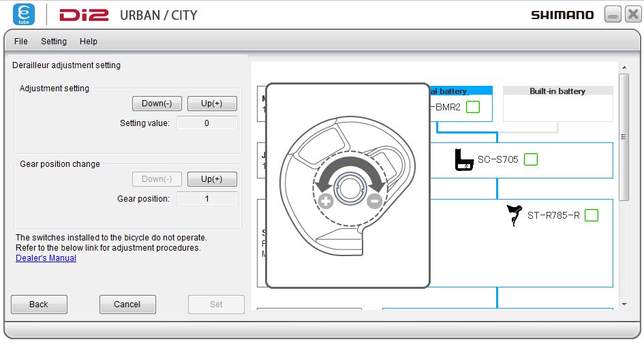Screen dimensions: 644x344
Task: Click the vertical scrollbar thumb
Action: point(624,137)
